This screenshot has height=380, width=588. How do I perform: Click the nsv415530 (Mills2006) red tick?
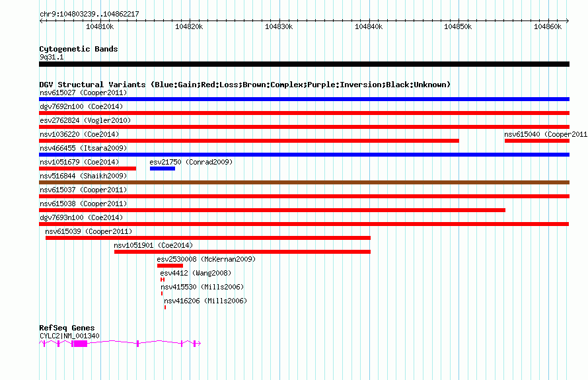tap(162, 293)
